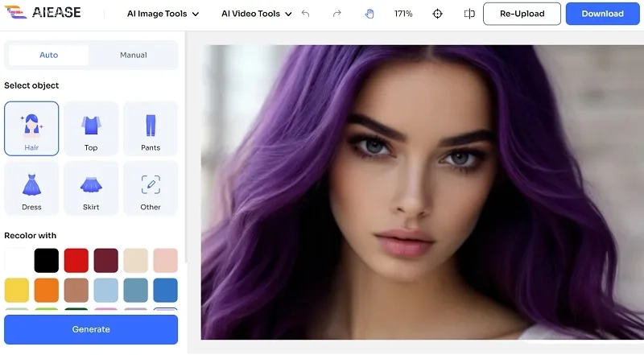Pick the light pink color swatch
The image size is (644, 355).
coord(166,261)
